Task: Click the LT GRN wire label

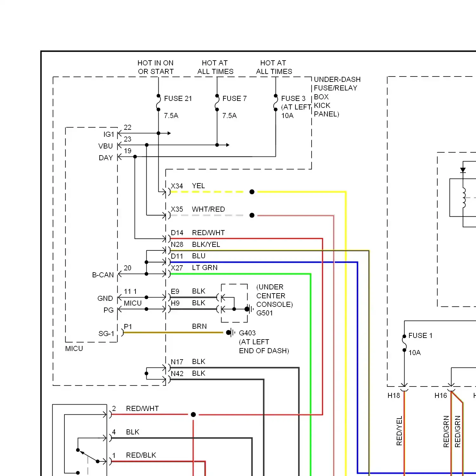Action: click(x=205, y=268)
